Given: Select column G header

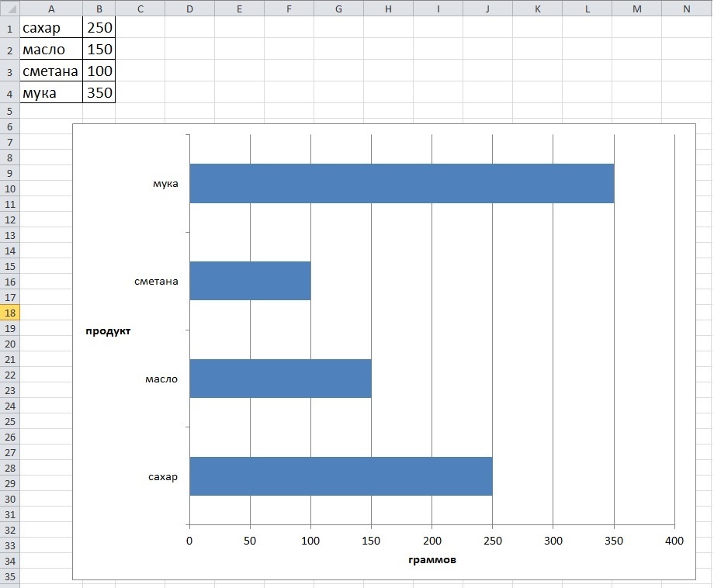Looking at the screenshot, I should 339,9.
